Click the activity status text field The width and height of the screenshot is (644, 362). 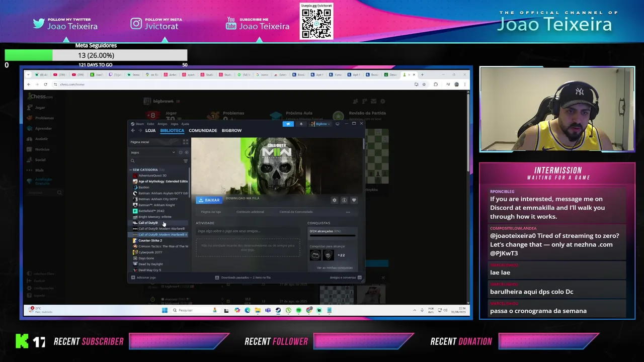point(248,231)
